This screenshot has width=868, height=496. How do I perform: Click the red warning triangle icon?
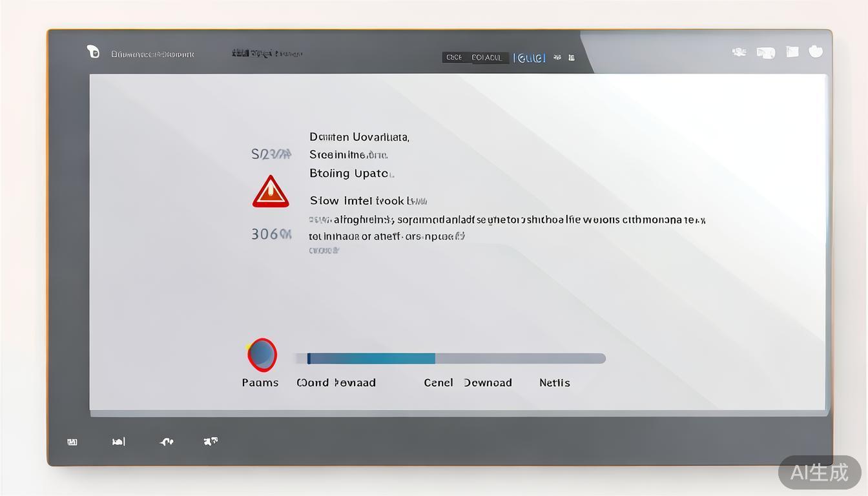coord(271,192)
